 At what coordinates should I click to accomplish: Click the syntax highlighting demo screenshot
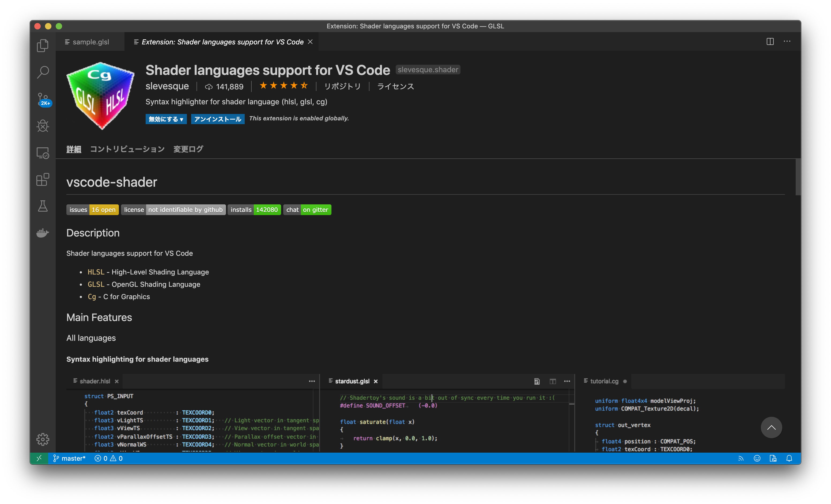coord(426,413)
